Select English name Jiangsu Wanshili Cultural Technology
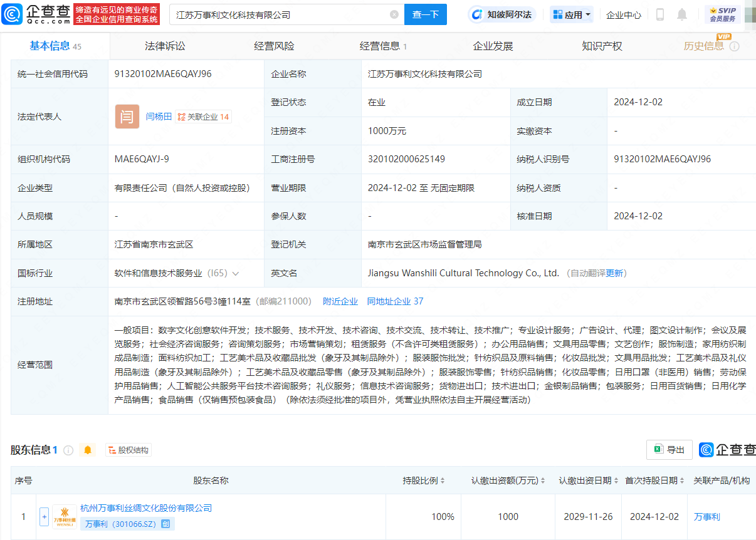The width and height of the screenshot is (756, 540). pos(463,273)
